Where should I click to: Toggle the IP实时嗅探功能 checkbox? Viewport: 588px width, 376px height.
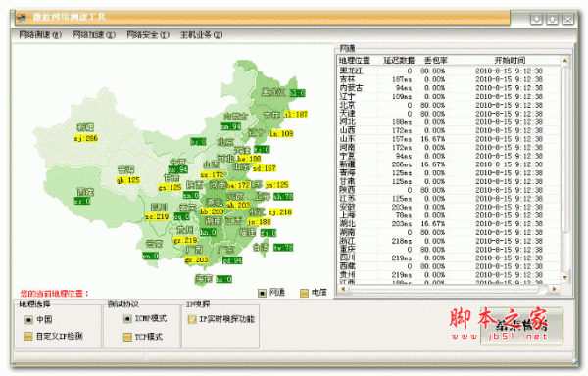click(192, 319)
